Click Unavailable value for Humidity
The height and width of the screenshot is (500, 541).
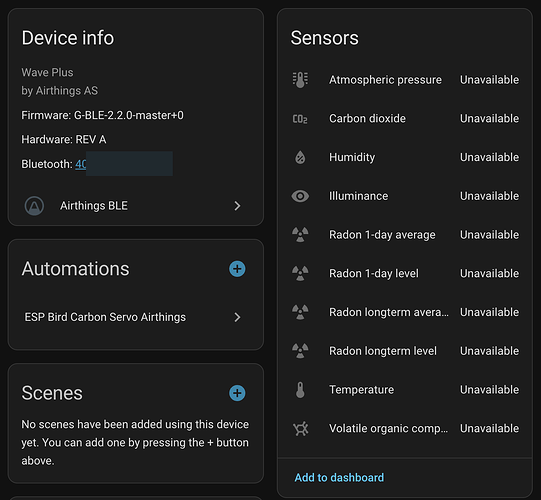pyautogui.click(x=489, y=157)
